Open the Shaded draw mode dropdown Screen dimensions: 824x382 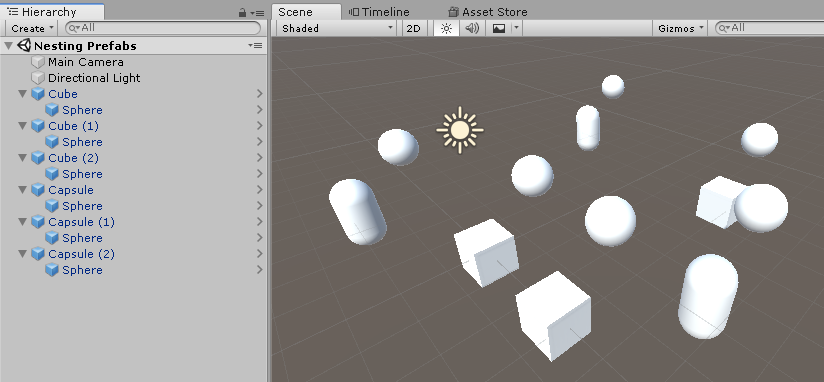click(337, 28)
